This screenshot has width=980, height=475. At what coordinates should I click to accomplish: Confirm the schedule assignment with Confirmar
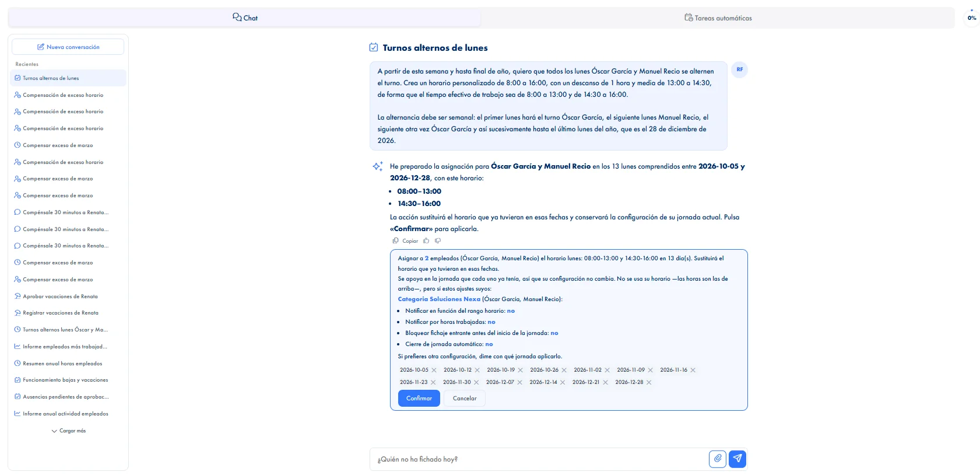tap(419, 399)
